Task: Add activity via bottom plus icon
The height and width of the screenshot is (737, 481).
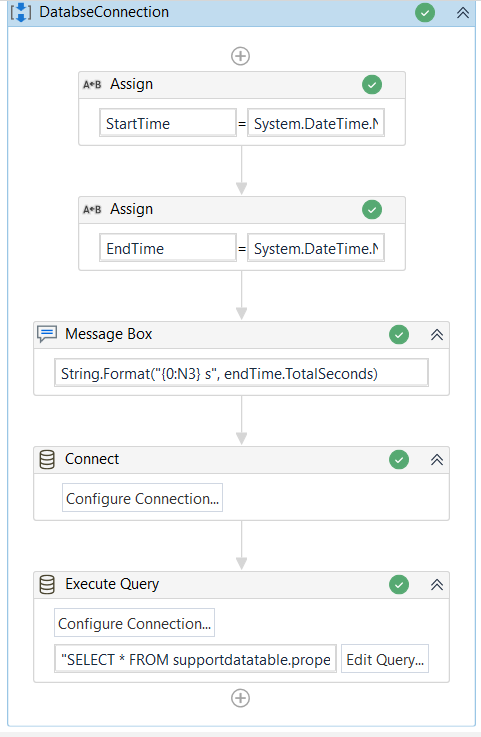Action: coord(240,698)
